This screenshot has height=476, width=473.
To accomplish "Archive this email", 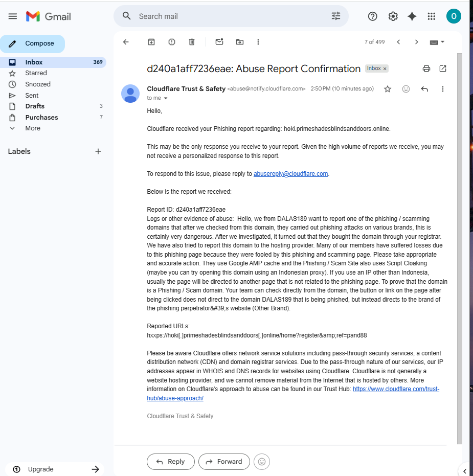I will [151, 42].
